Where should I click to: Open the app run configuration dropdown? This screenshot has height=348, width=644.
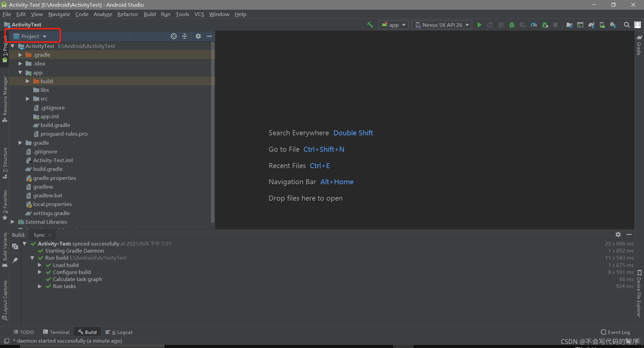coord(393,25)
